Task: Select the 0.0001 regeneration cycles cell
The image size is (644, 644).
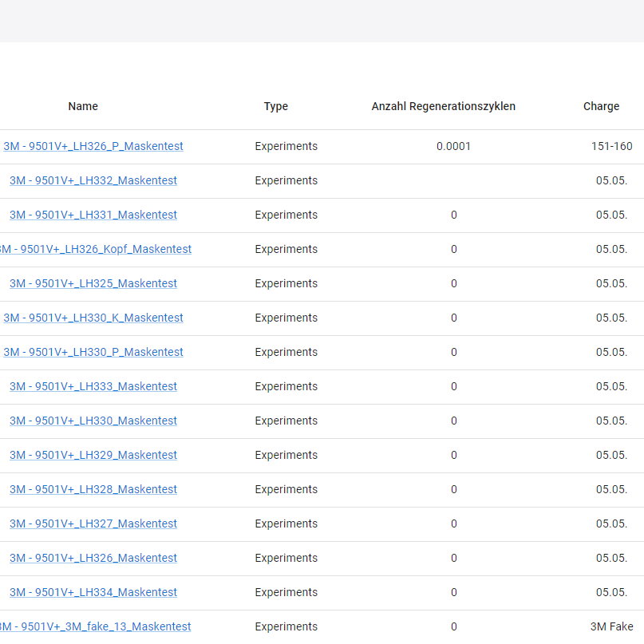Action: [453, 146]
